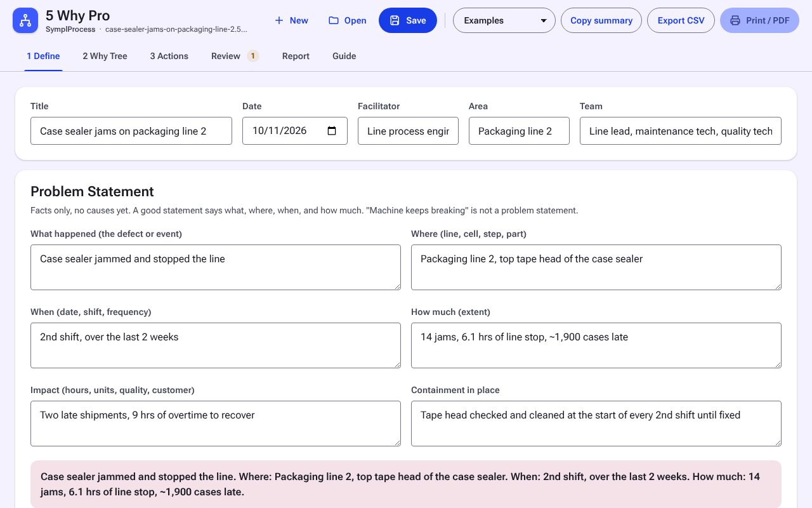This screenshot has width=812, height=508.
Task: Go to the 3 Actions tab
Action: click(x=169, y=56)
